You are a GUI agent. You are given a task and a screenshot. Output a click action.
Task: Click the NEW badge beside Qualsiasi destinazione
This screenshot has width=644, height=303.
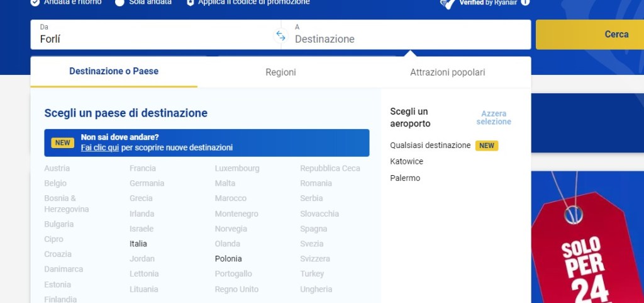pyautogui.click(x=486, y=146)
